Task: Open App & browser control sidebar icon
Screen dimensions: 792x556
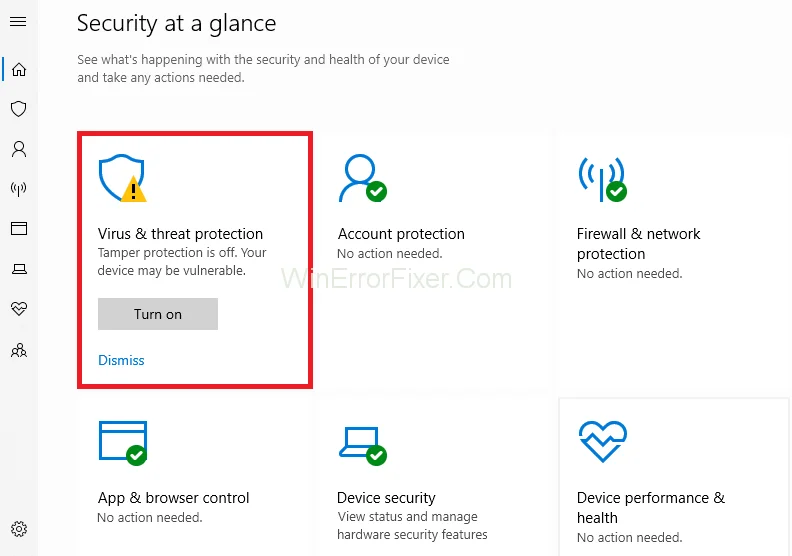Action: pos(18,229)
